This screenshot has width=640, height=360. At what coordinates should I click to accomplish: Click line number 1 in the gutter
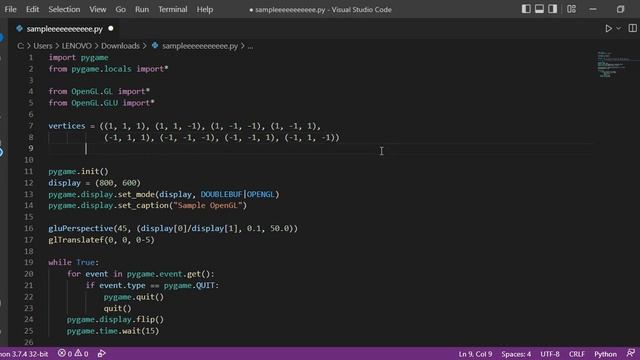click(31, 58)
